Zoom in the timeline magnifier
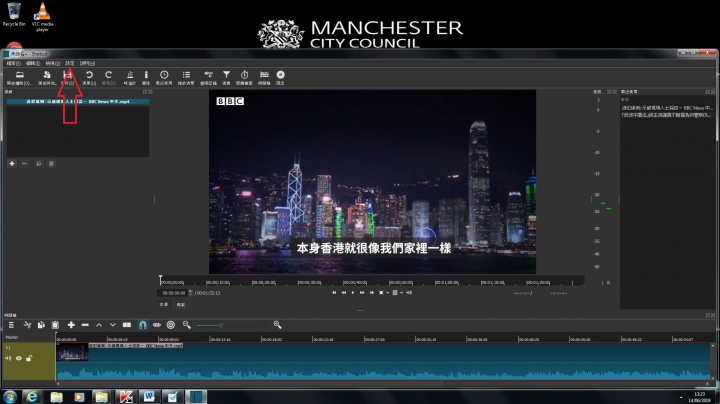The image size is (720, 404). click(x=277, y=325)
